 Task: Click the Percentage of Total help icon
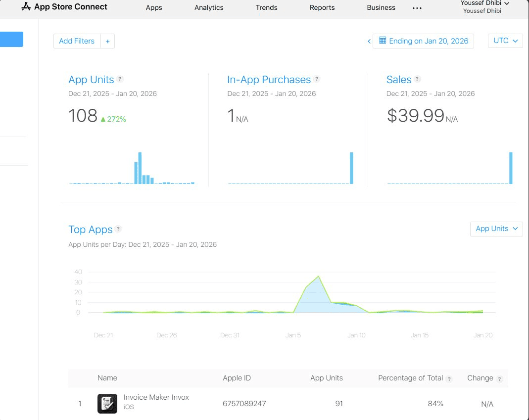(450, 378)
